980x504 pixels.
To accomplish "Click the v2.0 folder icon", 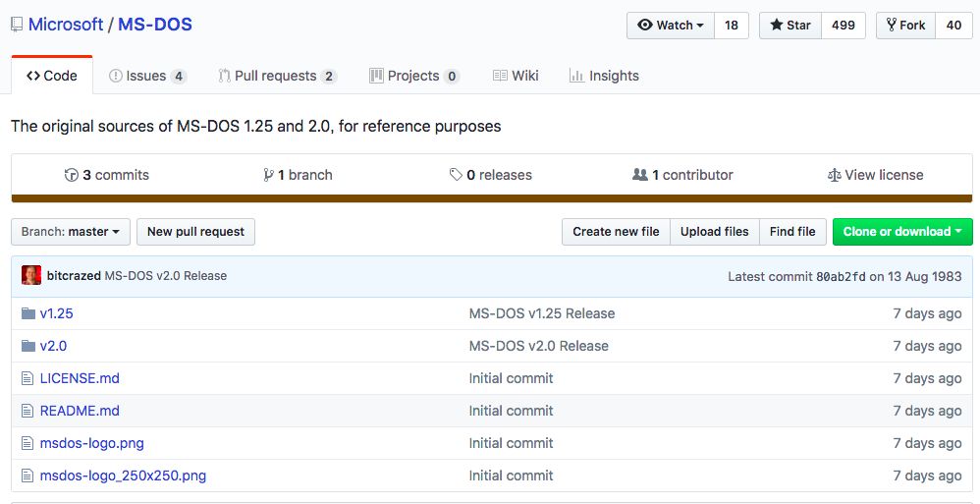I will pyautogui.click(x=27, y=346).
